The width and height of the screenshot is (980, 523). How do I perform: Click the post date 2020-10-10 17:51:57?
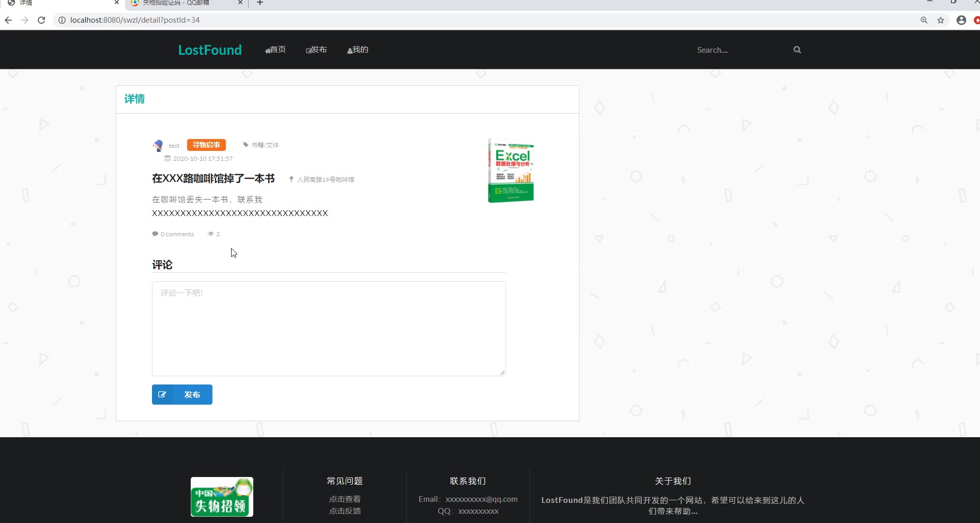click(x=203, y=159)
